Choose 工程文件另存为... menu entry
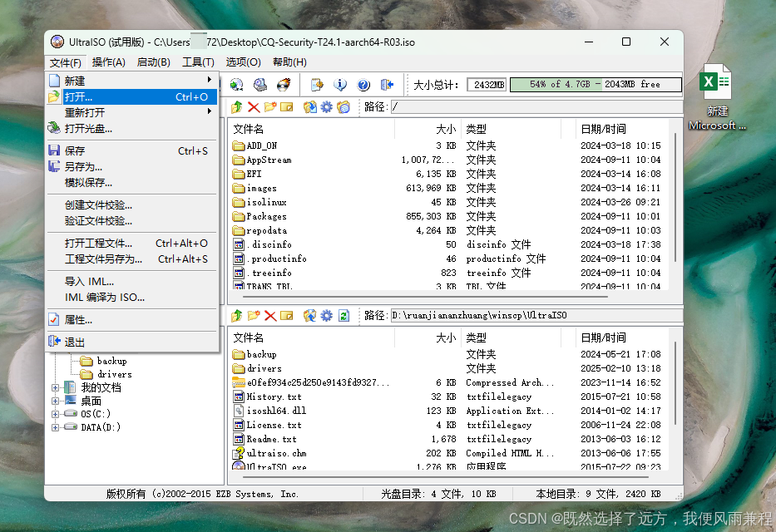 pyautogui.click(x=132, y=259)
